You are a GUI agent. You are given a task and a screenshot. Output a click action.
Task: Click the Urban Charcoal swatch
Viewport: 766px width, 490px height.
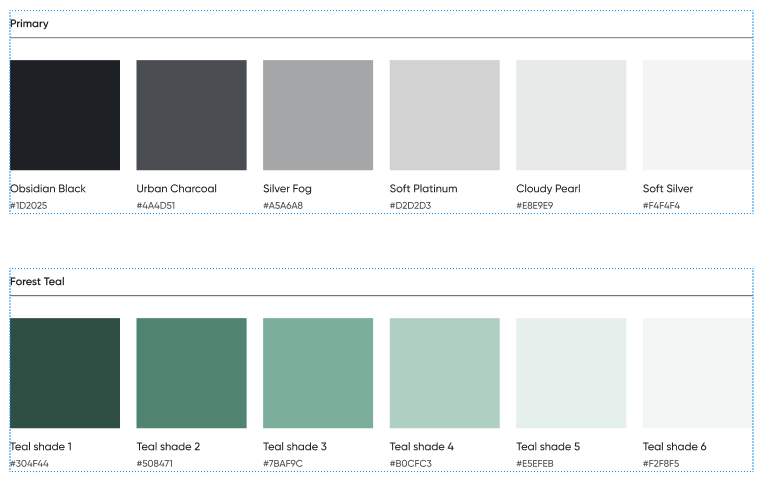192,115
